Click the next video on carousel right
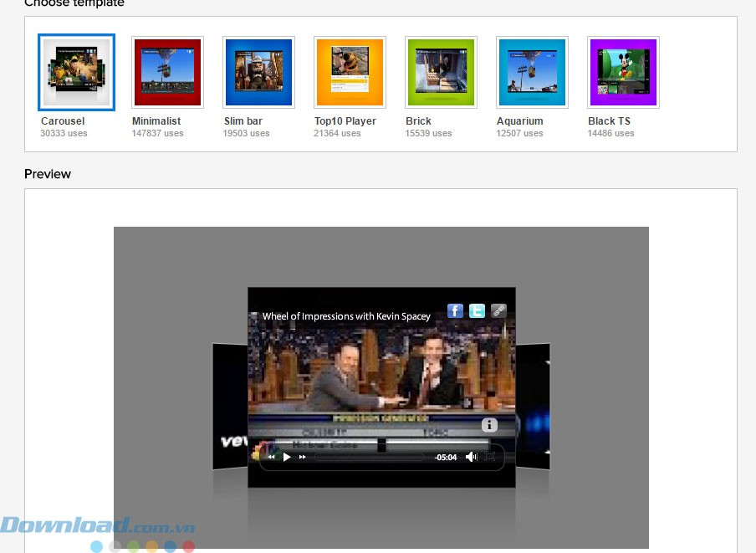The image size is (756, 553). pos(533,407)
